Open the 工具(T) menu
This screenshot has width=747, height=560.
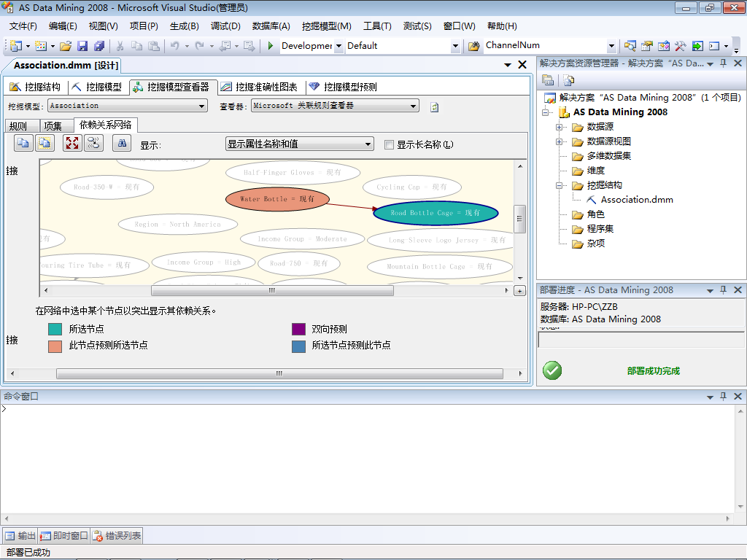(377, 26)
